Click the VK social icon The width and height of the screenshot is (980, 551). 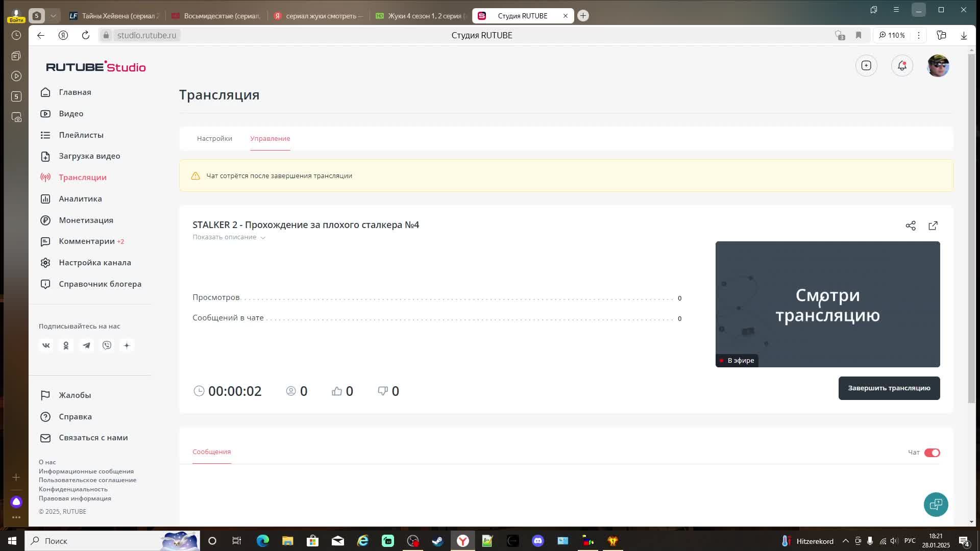[46, 346]
